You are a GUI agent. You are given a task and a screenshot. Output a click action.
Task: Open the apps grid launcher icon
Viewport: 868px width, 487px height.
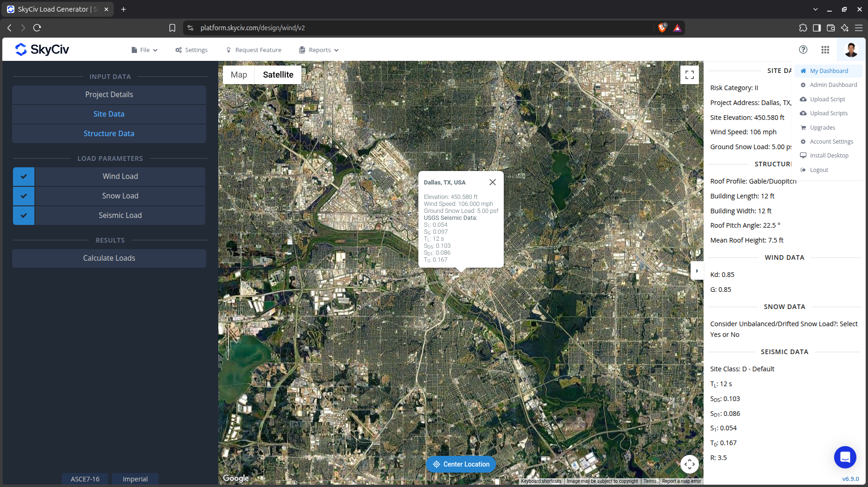coord(825,50)
